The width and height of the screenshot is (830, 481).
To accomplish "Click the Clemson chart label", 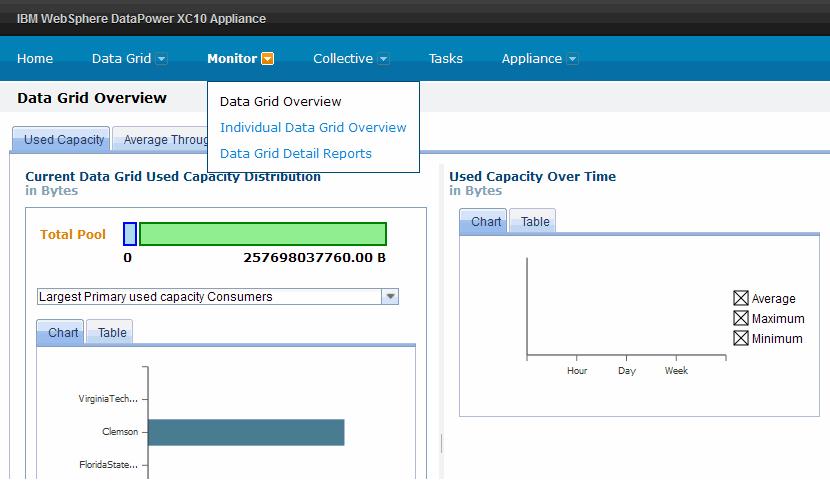I will coord(120,432).
